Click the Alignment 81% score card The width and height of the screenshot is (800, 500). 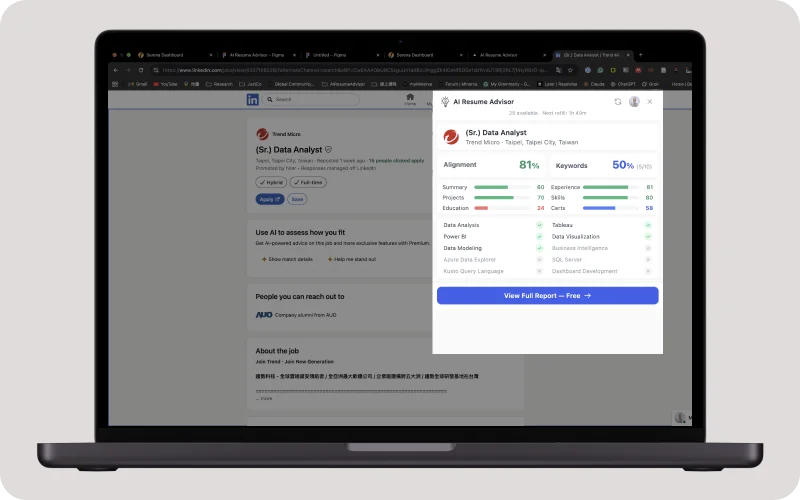coord(491,165)
